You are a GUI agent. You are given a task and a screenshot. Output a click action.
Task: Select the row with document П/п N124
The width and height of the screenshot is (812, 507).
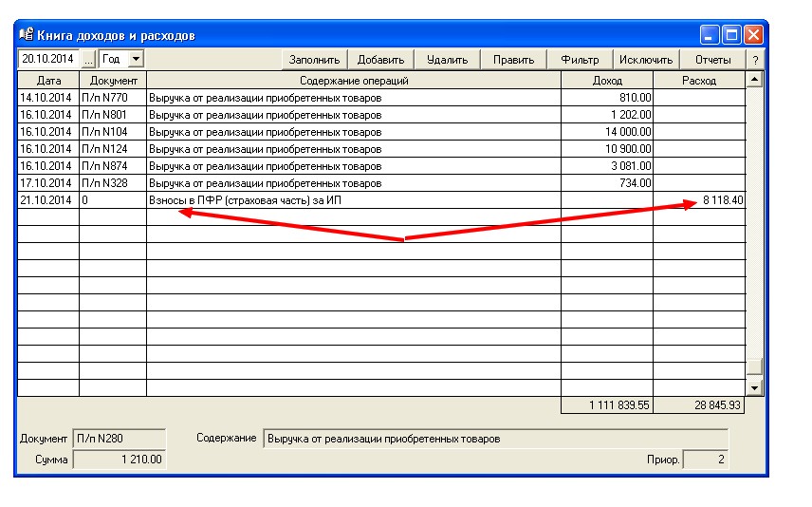tap(381, 149)
